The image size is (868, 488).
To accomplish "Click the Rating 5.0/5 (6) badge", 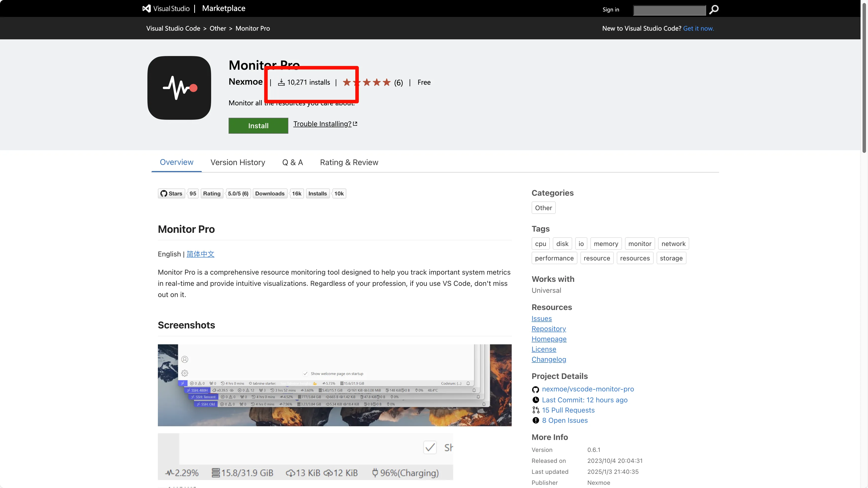I will [226, 193].
